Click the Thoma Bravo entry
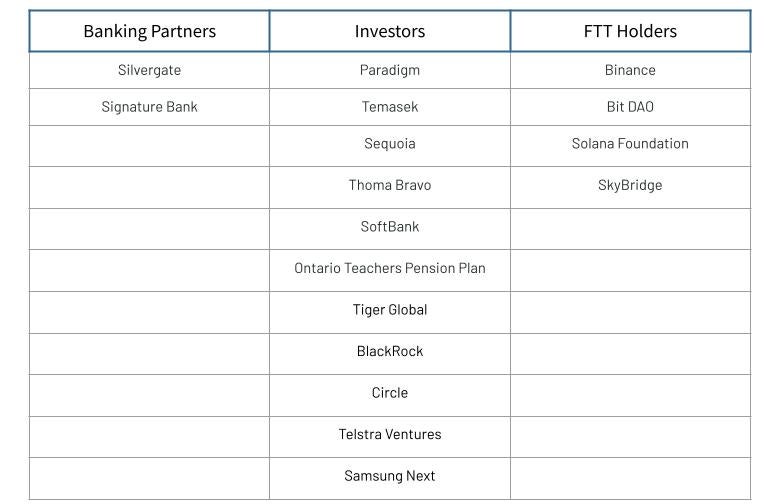 click(389, 185)
